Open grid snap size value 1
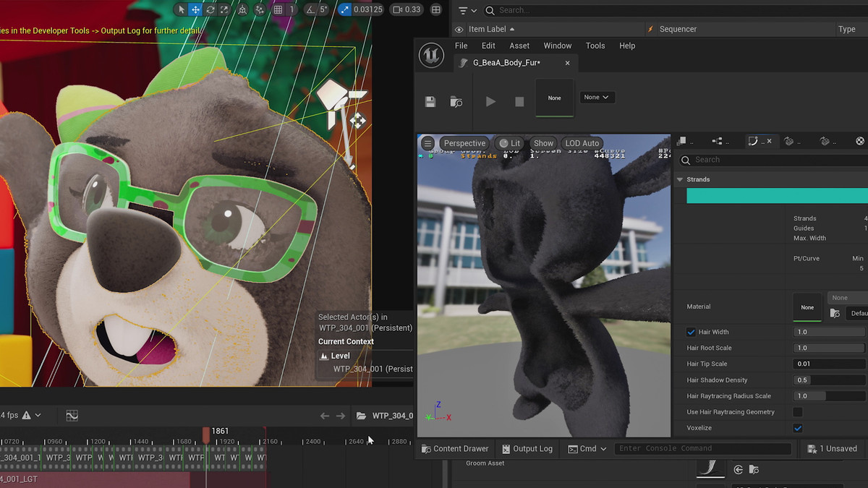The image size is (868, 488). 292,9
